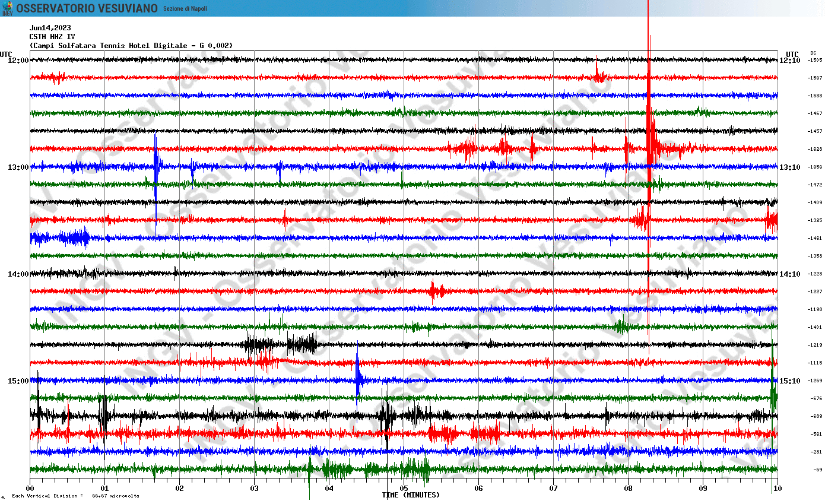The image size is (825, 504).
Task: Select DC value -1656
Action: tap(814, 167)
